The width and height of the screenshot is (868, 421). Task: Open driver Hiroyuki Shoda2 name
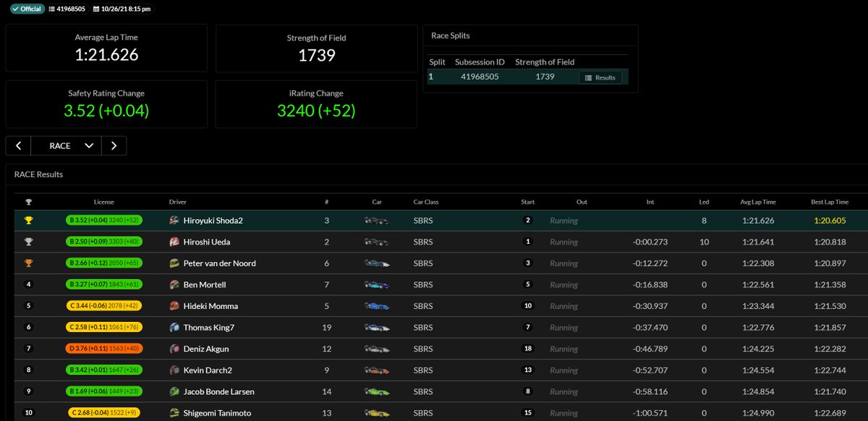213,220
